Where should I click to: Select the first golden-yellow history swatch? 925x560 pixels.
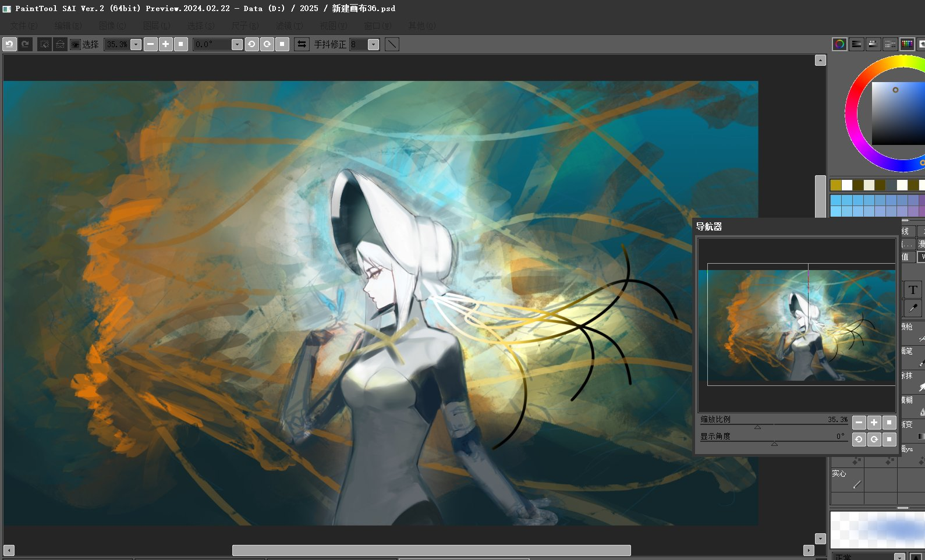tap(836, 185)
